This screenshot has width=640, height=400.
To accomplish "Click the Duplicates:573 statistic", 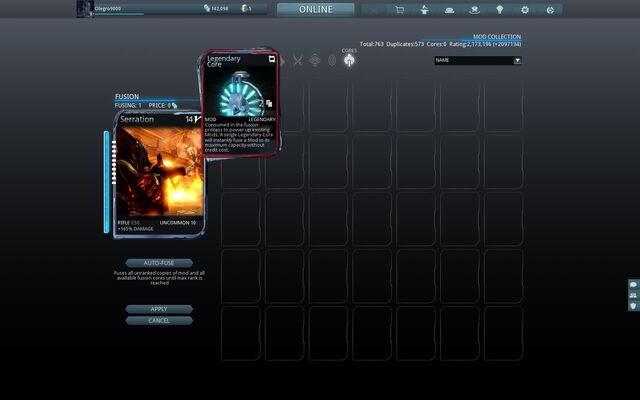I will coord(405,44).
